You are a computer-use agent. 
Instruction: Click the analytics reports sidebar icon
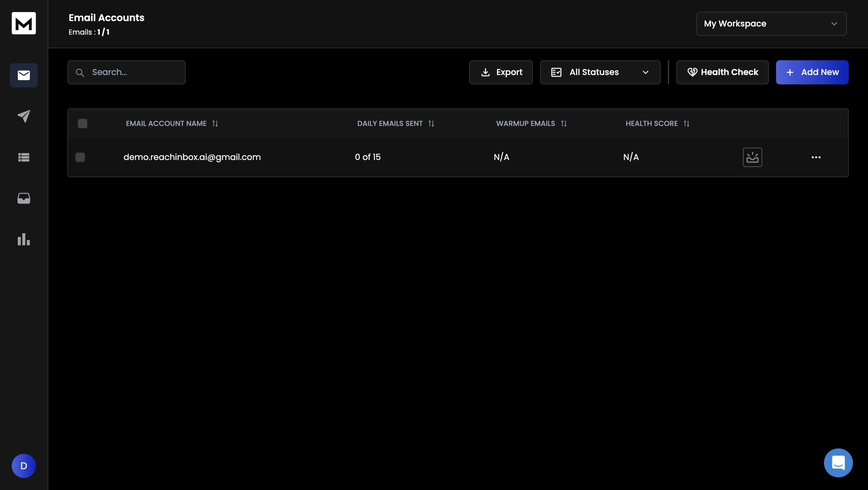pos(24,239)
